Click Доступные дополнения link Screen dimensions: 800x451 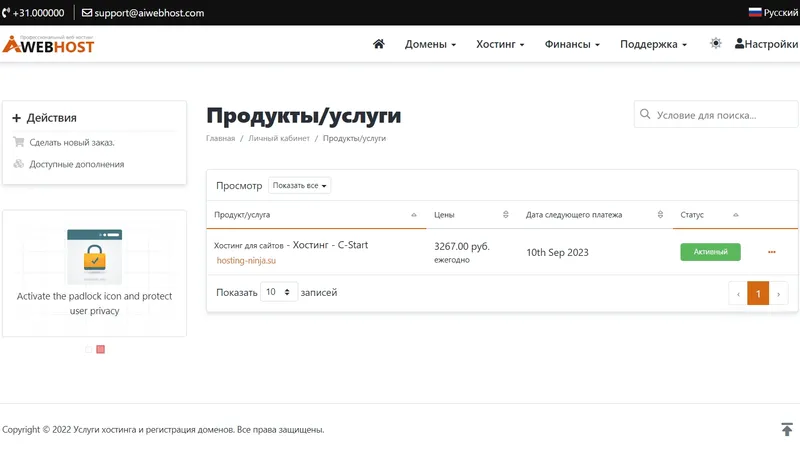(77, 164)
